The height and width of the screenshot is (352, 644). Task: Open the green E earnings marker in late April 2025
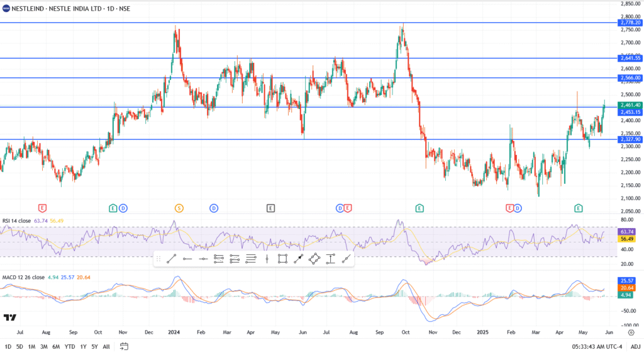coord(579,208)
